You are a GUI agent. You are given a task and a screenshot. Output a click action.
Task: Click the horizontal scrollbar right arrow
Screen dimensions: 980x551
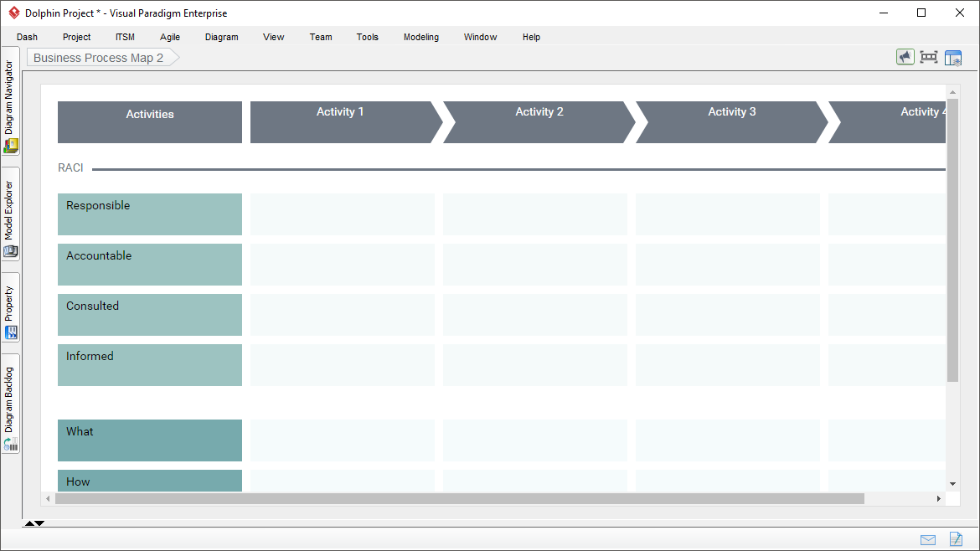pos(939,498)
